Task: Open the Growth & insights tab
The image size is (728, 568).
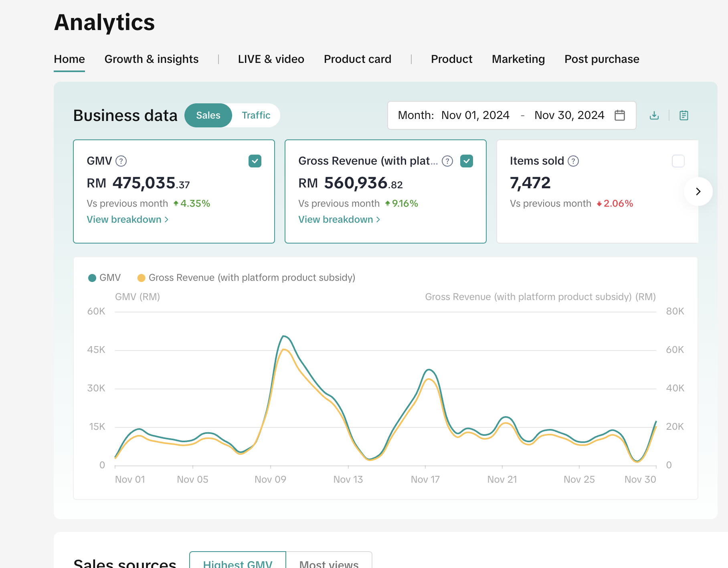Action: pyautogui.click(x=151, y=59)
